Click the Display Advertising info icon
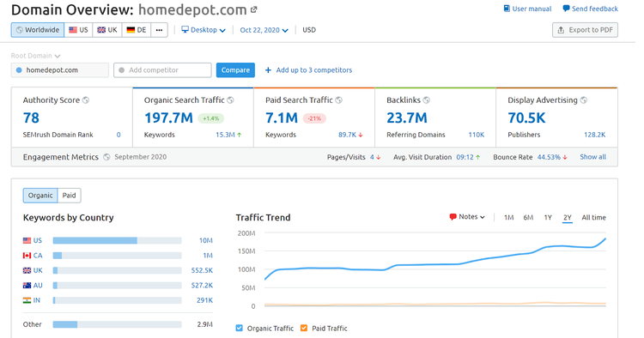 pos(584,100)
